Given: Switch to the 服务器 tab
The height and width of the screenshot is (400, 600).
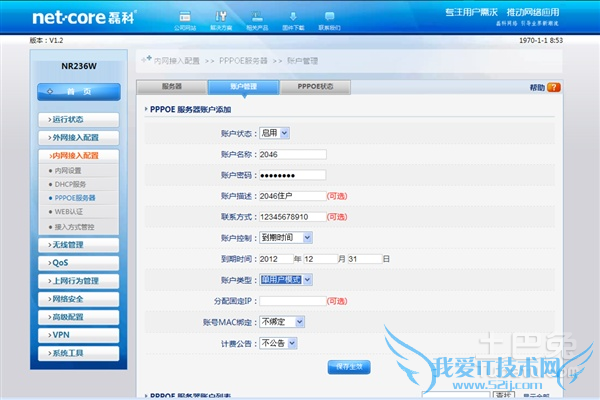Looking at the screenshot, I should click(172, 87).
